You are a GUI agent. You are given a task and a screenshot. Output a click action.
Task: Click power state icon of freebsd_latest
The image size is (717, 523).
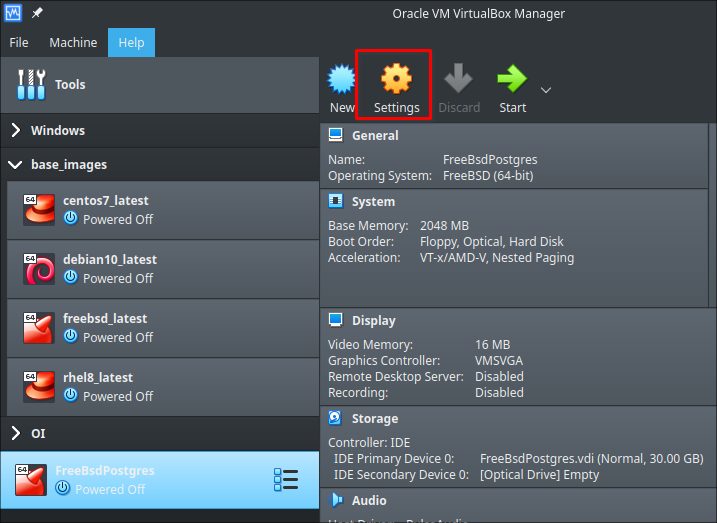tap(70, 336)
